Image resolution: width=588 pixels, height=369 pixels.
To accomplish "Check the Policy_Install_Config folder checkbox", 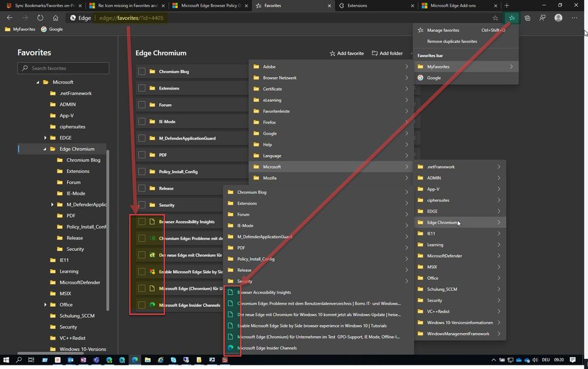I will pos(142,171).
